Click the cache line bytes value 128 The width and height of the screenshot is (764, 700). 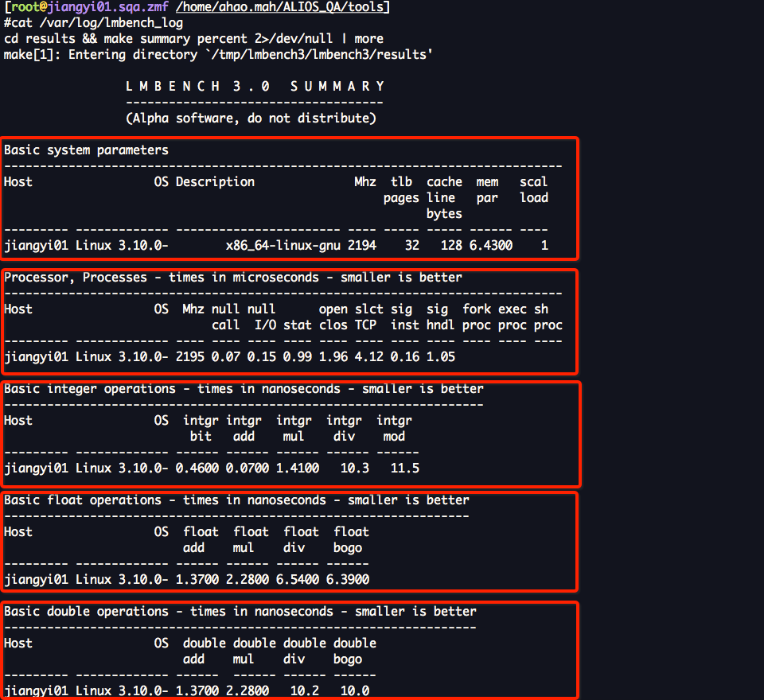pyautogui.click(x=451, y=246)
